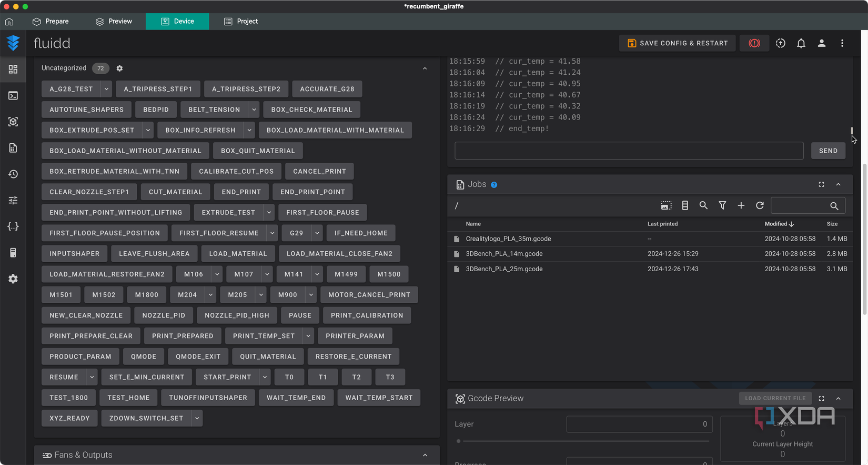This screenshot has width=868, height=465.
Task: Collapse the Uncategorized macros panel
Action: (425, 68)
